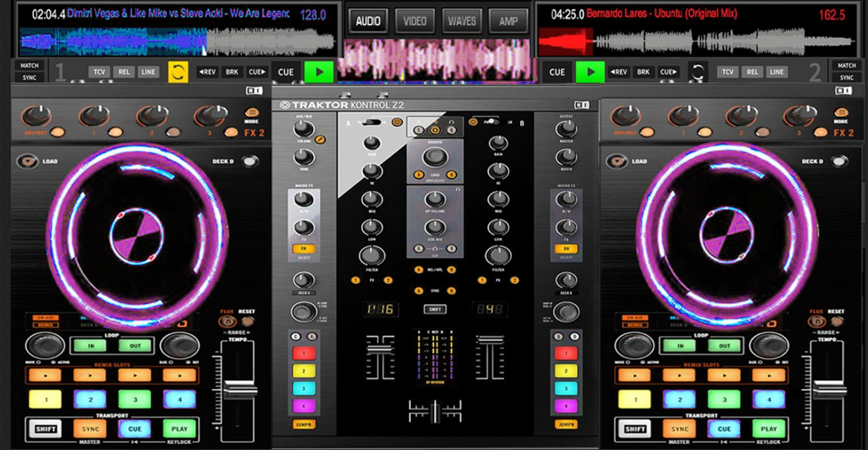Click the mixer center SHIFT button
This screenshot has width=868, height=450.
tap(435, 309)
